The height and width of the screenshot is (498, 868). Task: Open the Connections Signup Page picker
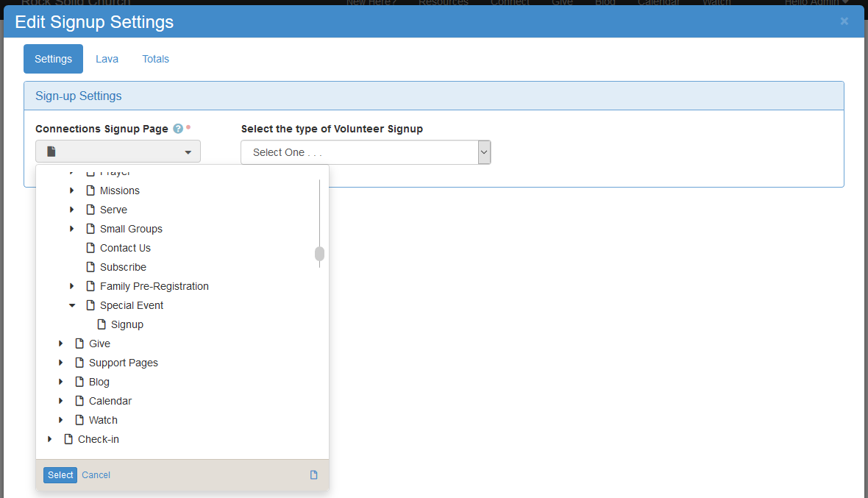click(x=118, y=152)
